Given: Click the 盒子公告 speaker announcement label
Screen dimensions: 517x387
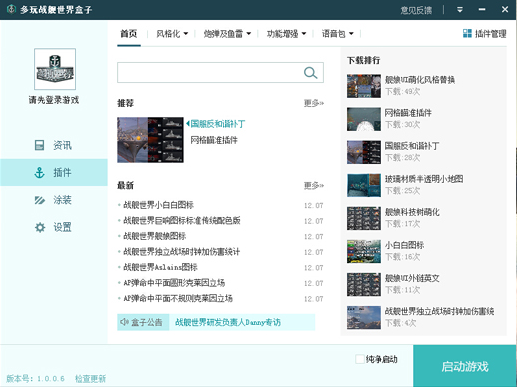Looking at the screenshot, I should pos(143,322).
